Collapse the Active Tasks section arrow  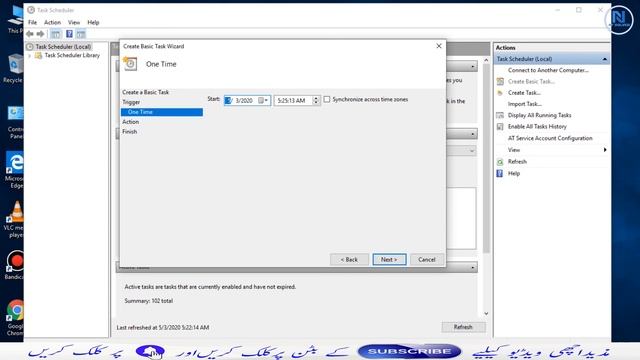(473, 268)
